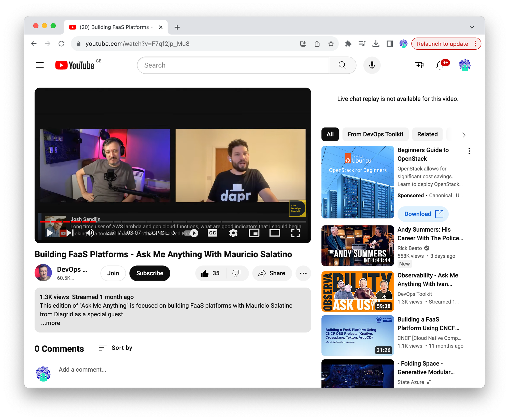This screenshot has width=509, height=420.
Task: Open the Chrome profile avatar
Action: tap(403, 44)
